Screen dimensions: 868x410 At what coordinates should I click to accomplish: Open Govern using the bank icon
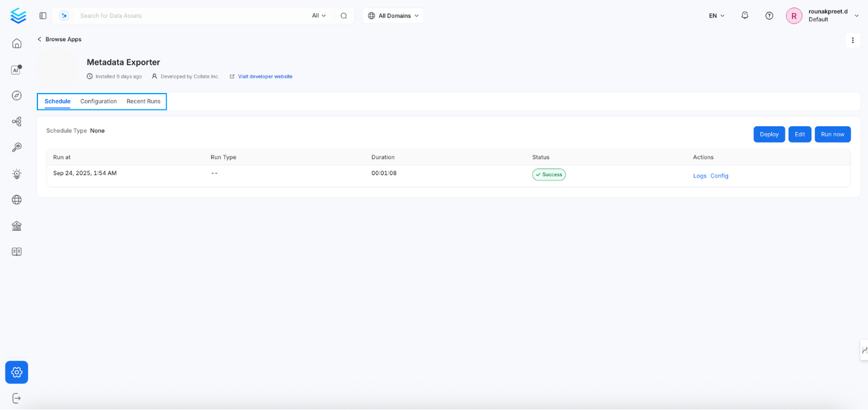pyautogui.click(x=16, y=225)
